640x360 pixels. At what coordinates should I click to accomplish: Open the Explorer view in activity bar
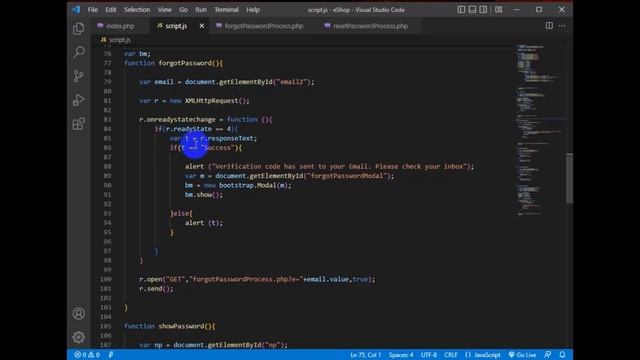(78, 29)
